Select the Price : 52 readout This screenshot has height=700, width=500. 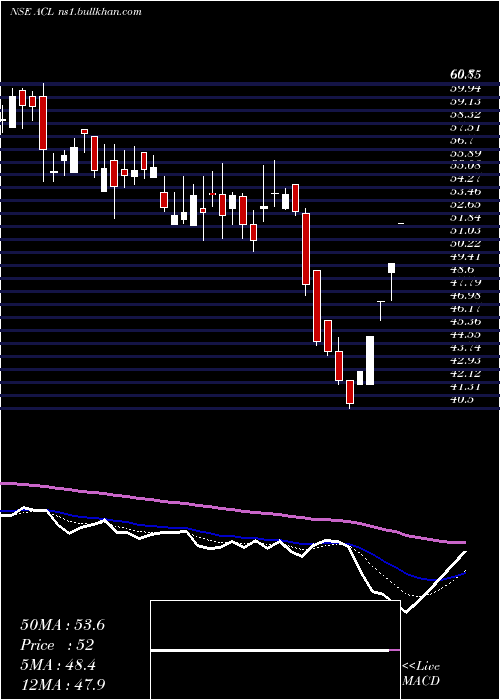pos(58,645)
